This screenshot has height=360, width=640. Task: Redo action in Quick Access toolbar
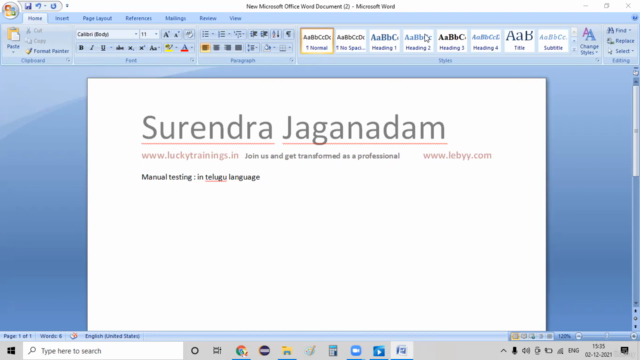pyautogui.click(x=53, y=6)
